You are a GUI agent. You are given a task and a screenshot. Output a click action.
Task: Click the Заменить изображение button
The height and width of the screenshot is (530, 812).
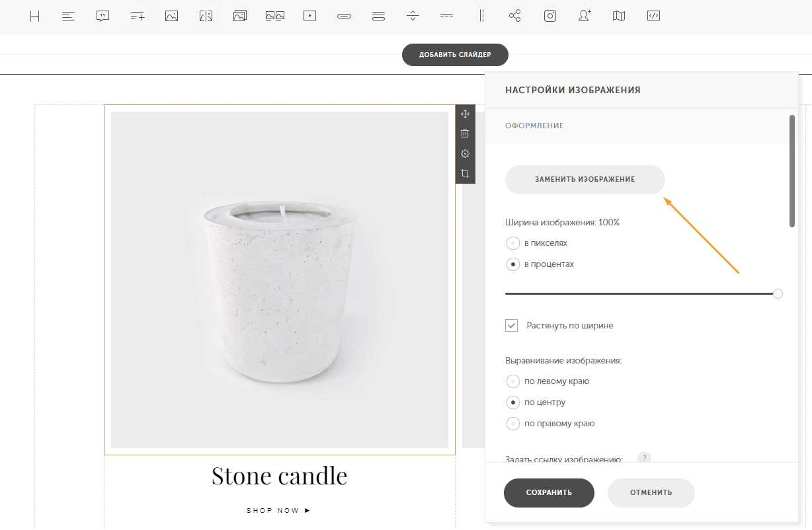pyautogui.click(x=585, y=180)
